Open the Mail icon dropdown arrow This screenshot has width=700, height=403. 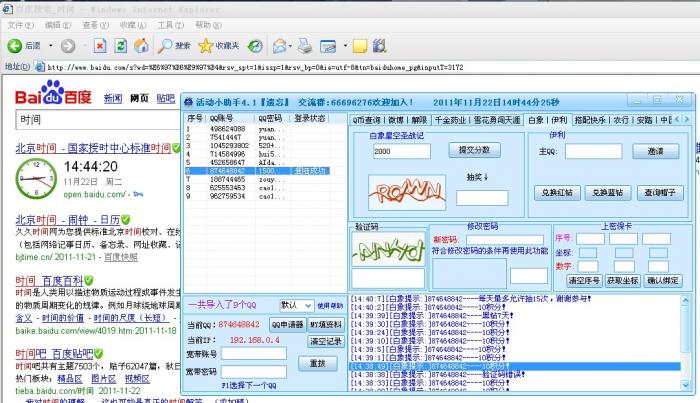[x=290, y=46]
